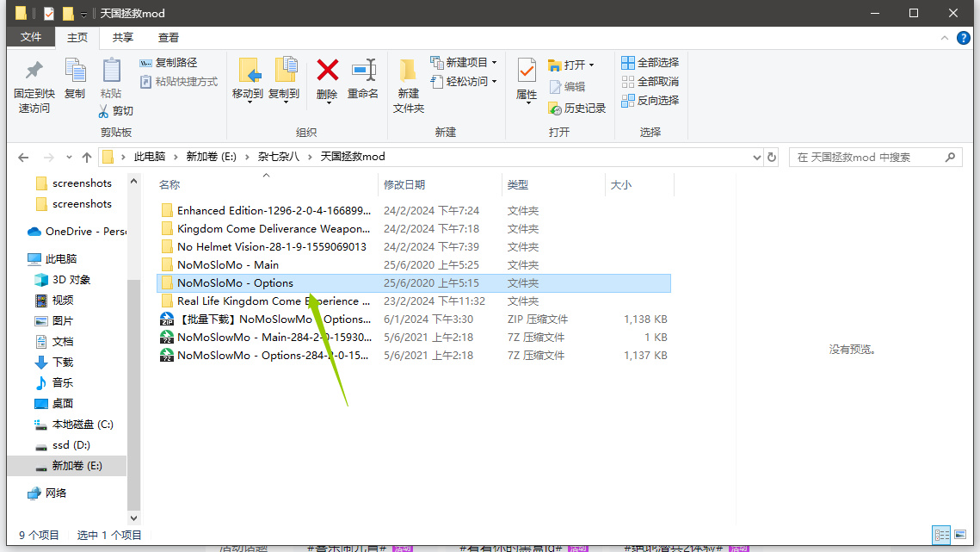This screenshot has height=552, width=980.
Task: Click Edit (编辑) in ribbon
Action: (568, 87)
